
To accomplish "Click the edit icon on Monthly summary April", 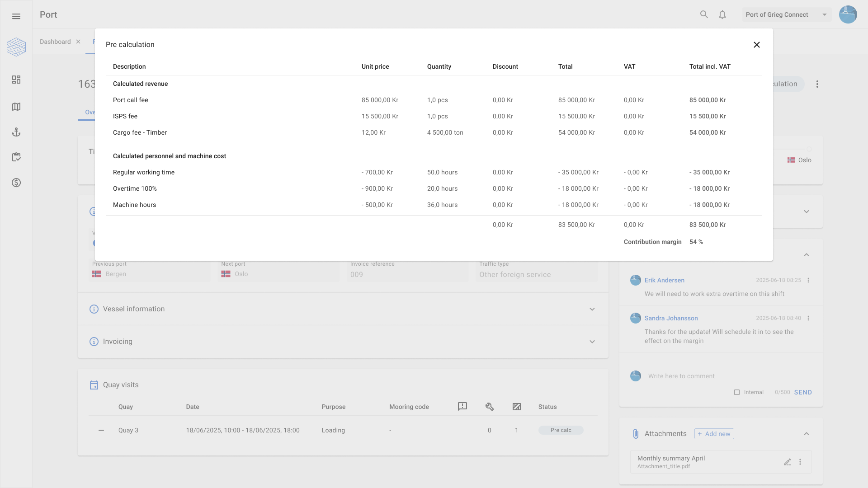I will click(x=787, y=462).
